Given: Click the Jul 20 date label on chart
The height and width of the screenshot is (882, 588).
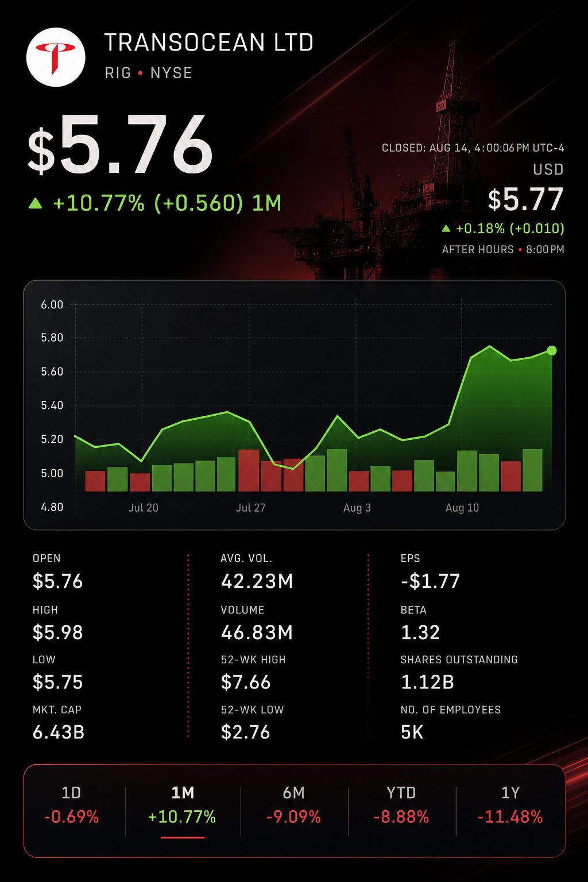Looking at the screenshot, I should point(144,508).
